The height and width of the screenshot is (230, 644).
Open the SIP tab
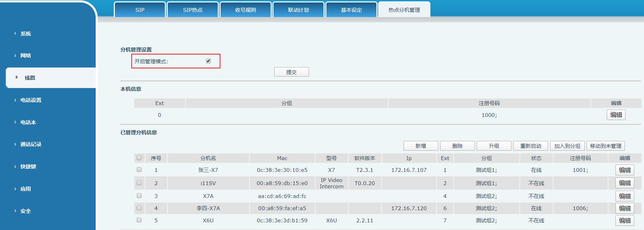click(140, 10)
